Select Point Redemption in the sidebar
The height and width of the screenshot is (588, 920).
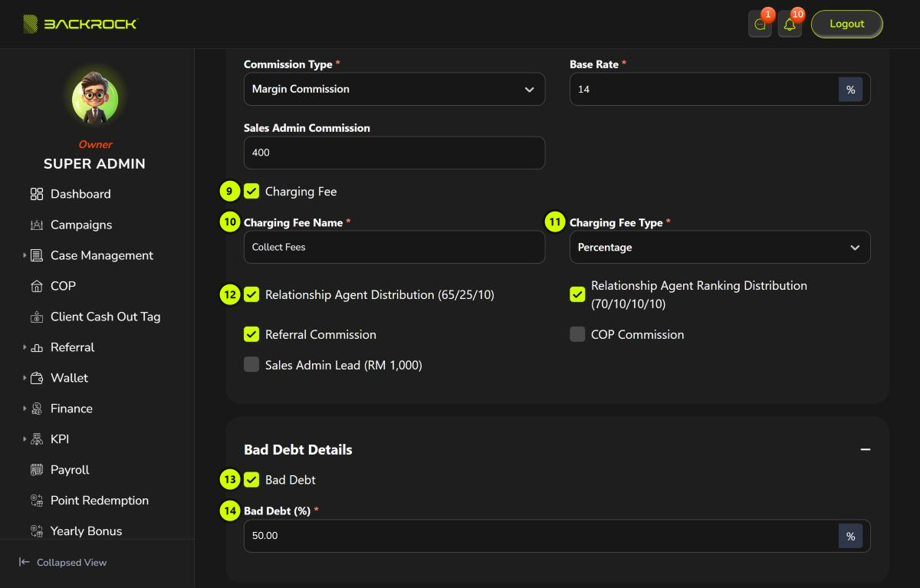point(100,501)
